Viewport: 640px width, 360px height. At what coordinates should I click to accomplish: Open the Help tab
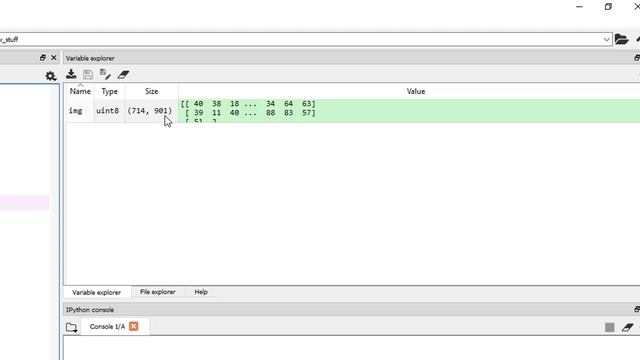point(201,292)
